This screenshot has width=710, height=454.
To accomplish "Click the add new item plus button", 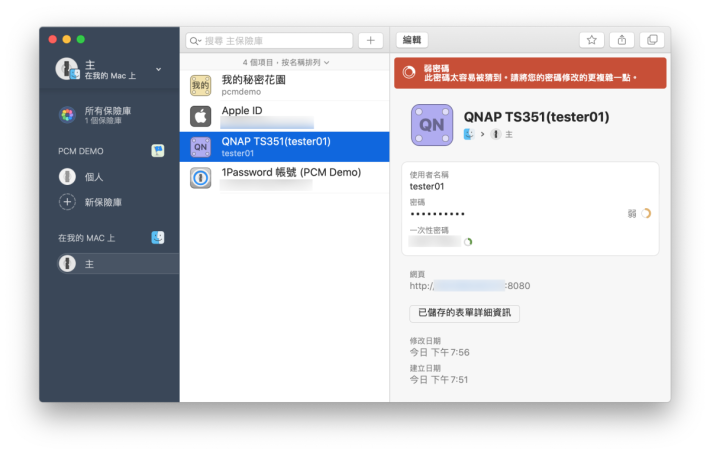I will [370, 40].
